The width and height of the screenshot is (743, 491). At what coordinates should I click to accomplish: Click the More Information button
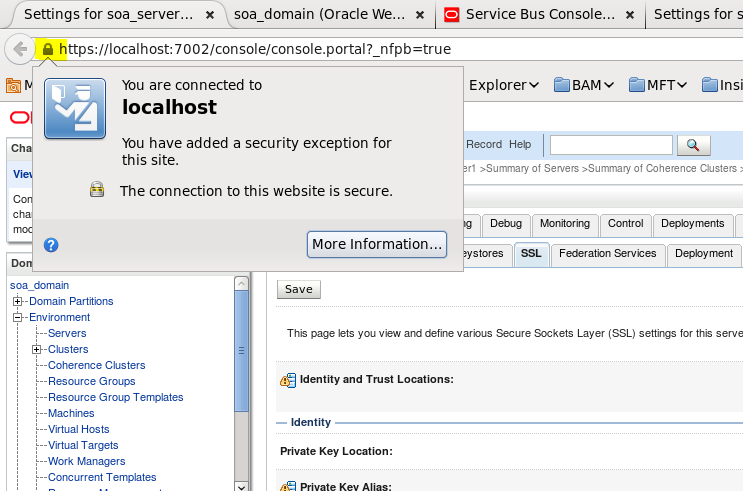tap(377, 245)
